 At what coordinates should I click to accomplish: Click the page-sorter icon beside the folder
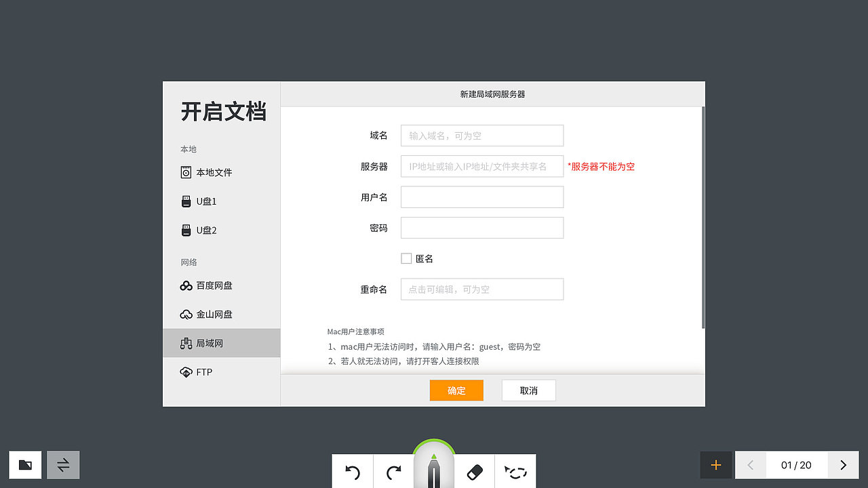pyautogui.click(x=63, y=465)
